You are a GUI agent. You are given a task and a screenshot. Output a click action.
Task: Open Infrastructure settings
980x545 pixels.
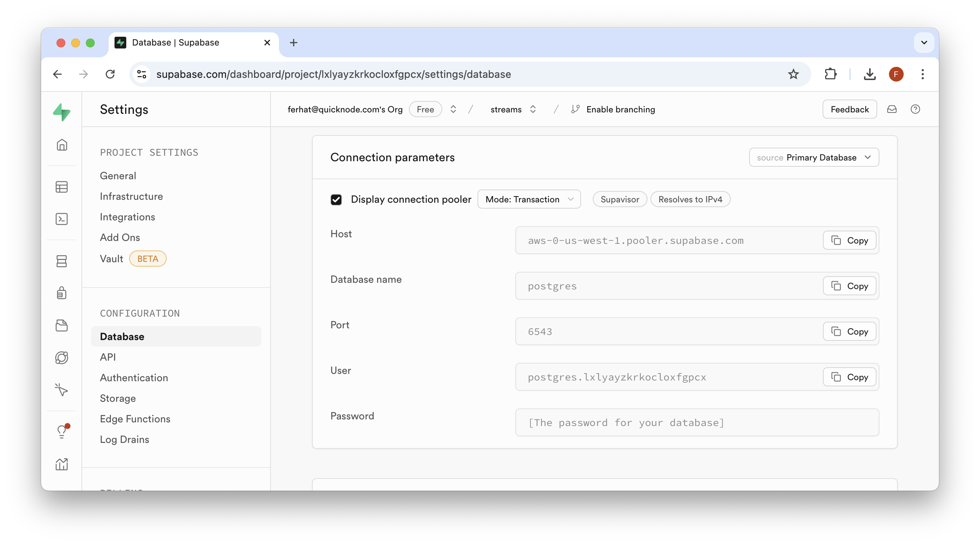click(x=131, y=196)
